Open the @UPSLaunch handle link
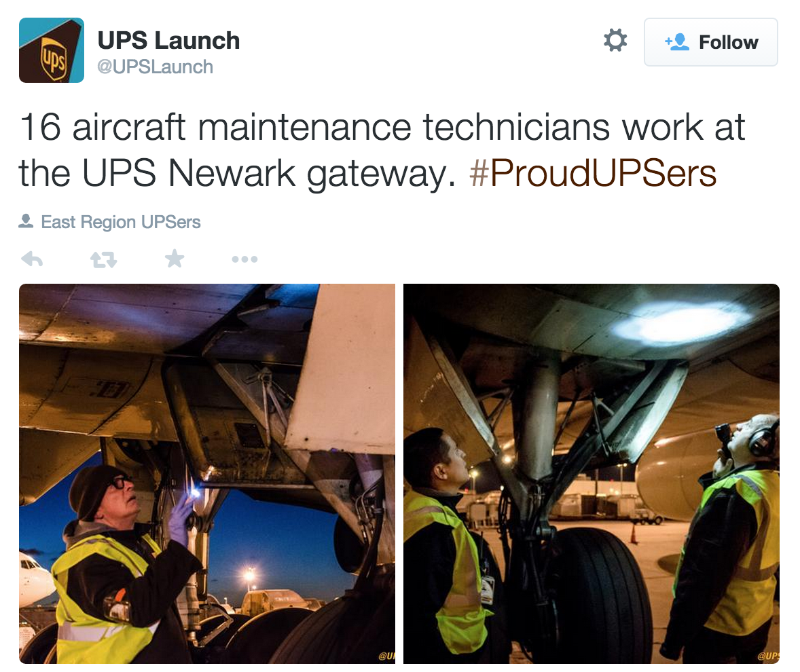Image resolution: width=800 pixels, height=672 pixels. pos(155,67)
